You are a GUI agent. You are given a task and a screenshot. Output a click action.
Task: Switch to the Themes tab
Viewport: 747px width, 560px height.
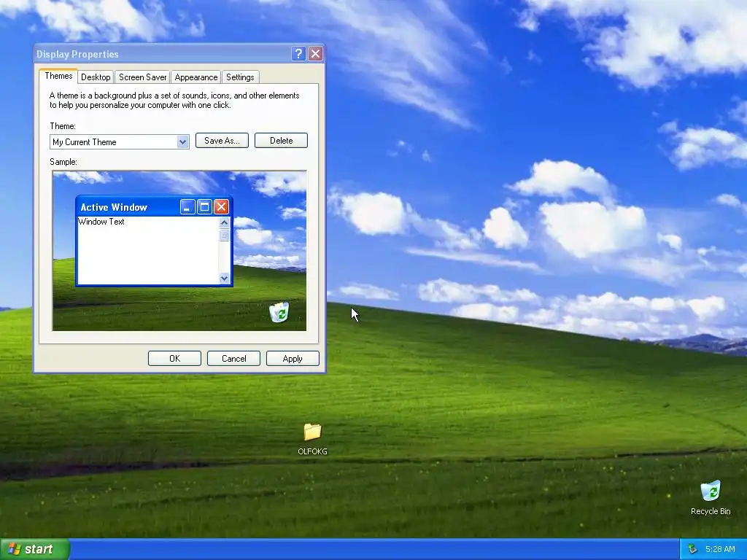coord(58,76)
